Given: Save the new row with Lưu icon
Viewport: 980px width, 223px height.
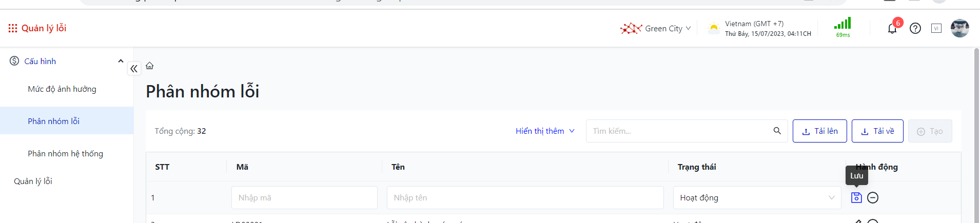Looking at the screenshot, I should pos(856,197).
